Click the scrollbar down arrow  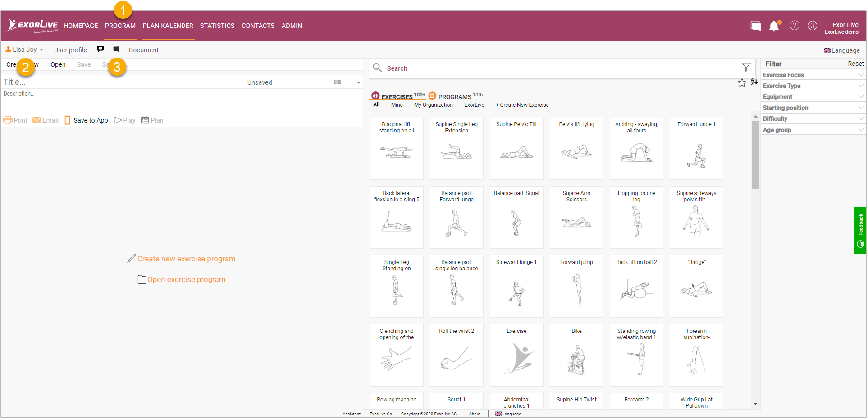click(756, 404)
